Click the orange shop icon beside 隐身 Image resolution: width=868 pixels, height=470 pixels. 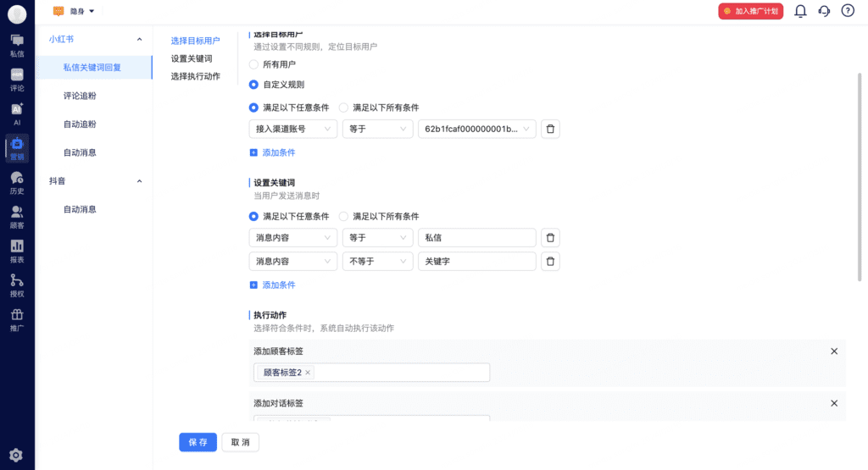coord(58,11)
